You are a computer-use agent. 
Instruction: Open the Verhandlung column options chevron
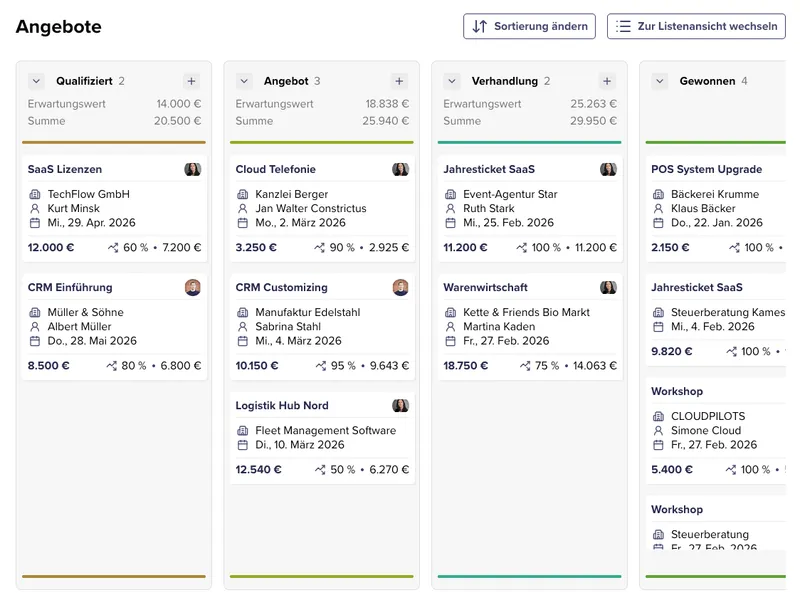point(451,81)
